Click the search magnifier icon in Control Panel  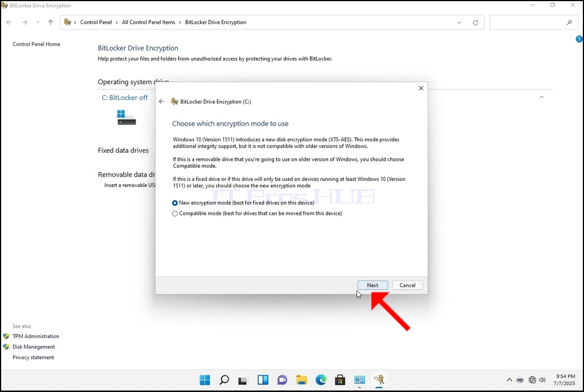point(569,22)
